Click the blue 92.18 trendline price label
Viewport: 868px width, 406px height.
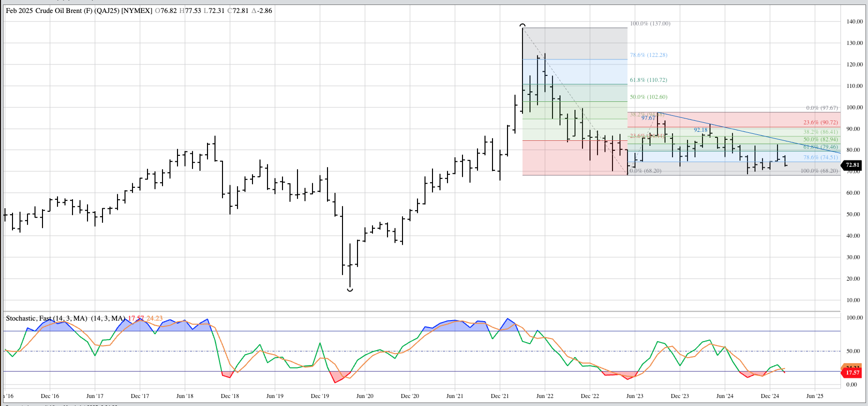[700, 130]
